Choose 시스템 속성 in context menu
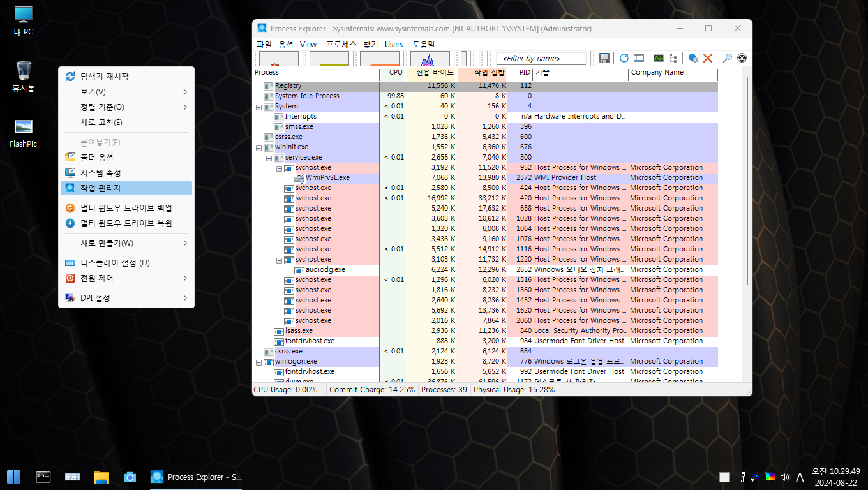Image resolution: width=868 pixels, height=490 pixels. (x=126, y=173)
